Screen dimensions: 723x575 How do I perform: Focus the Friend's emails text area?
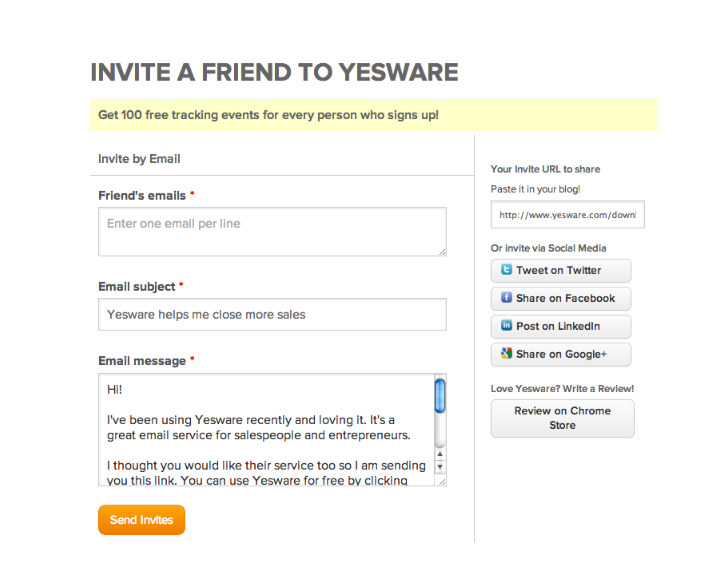coord(272,231)
